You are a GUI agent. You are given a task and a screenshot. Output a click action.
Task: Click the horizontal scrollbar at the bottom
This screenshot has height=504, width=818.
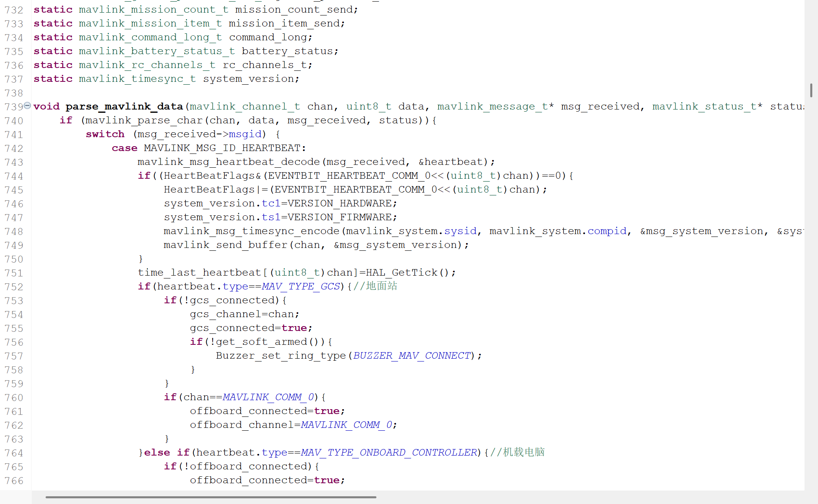[x=211, y=496]
